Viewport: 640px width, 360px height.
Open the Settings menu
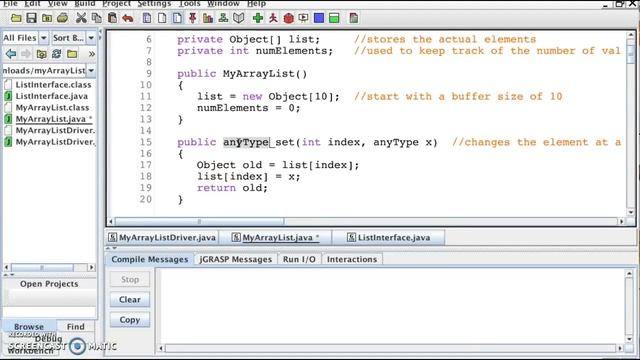(154, 4)
